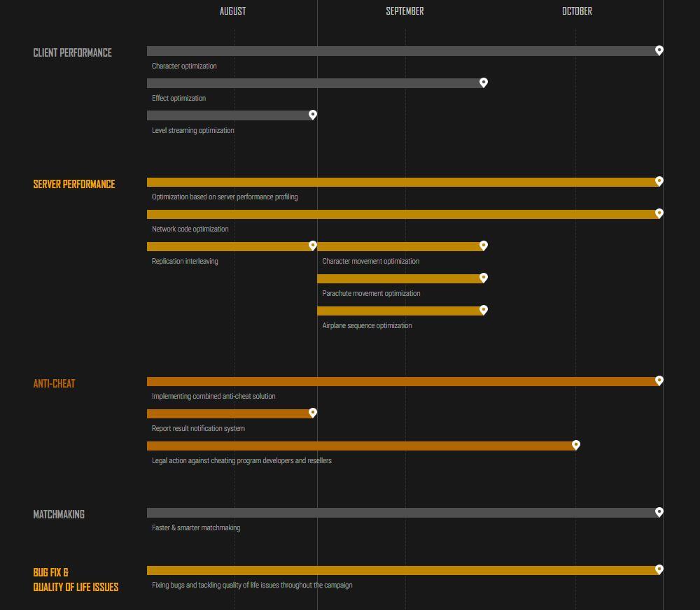The width and height of the screenshot is (700, 610).
Task: Click the MATCHMAKING category heading
Action: pos(59,515)
